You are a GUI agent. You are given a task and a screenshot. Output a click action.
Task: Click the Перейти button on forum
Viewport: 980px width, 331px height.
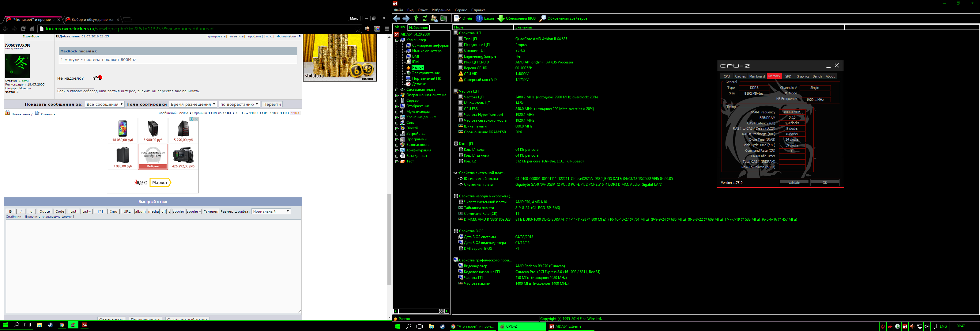pyautogui.click(x=272, y=105)
